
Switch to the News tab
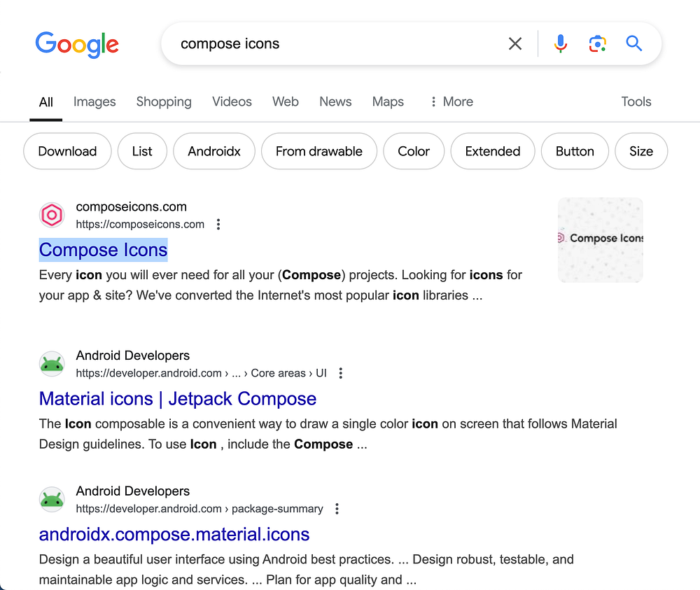[336, 101]
